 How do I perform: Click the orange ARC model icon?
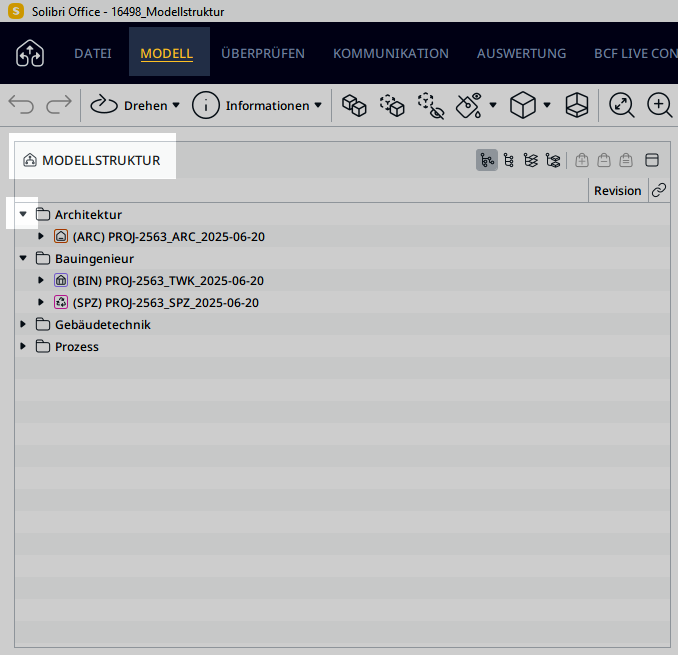61,236
